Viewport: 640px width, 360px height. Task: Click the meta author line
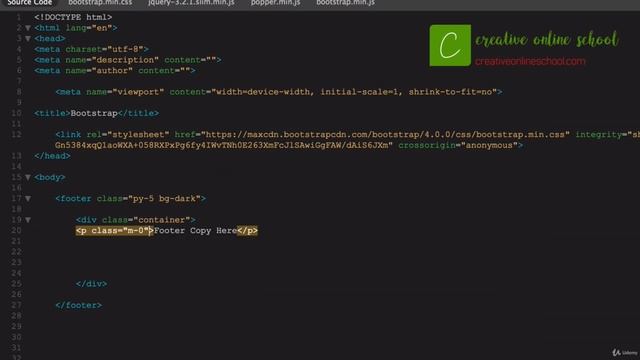coord(115,71)
